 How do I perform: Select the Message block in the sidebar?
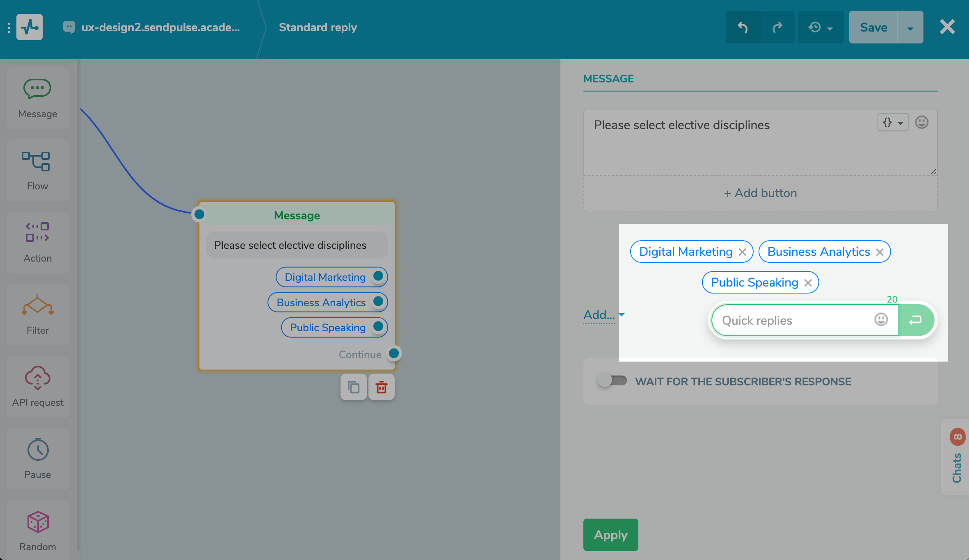tap(37, 98)
